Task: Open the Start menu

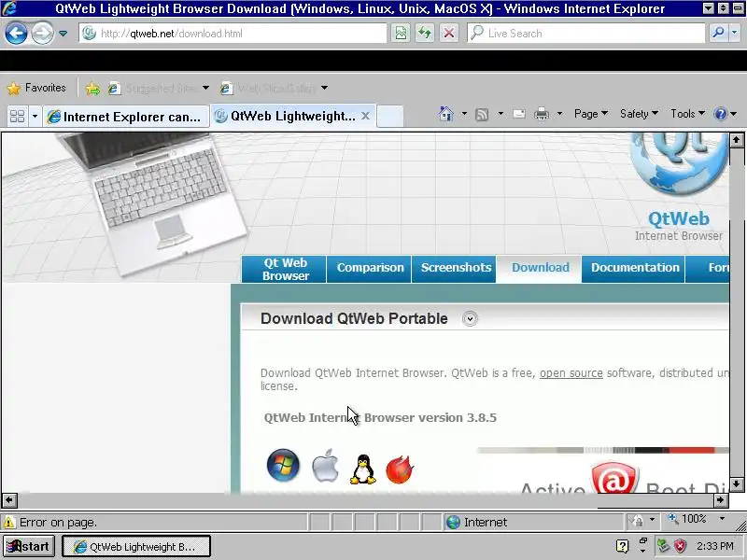Action: (29, 546)
